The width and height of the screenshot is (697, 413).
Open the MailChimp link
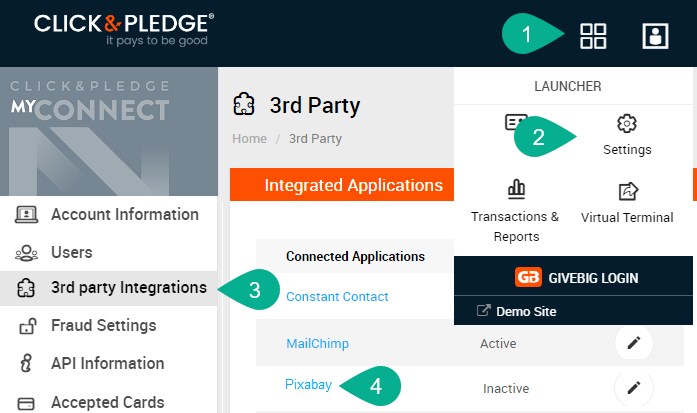pyautogui.click(x=317, y=343)
